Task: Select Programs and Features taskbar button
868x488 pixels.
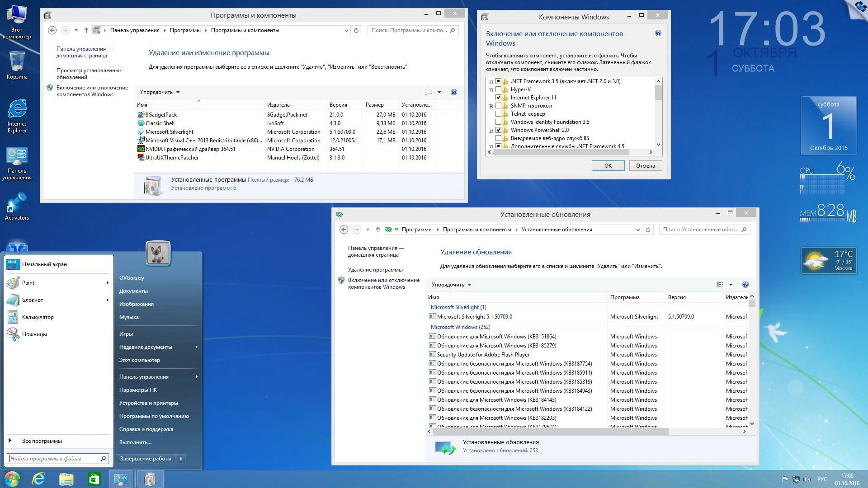Action: (150, 479)
